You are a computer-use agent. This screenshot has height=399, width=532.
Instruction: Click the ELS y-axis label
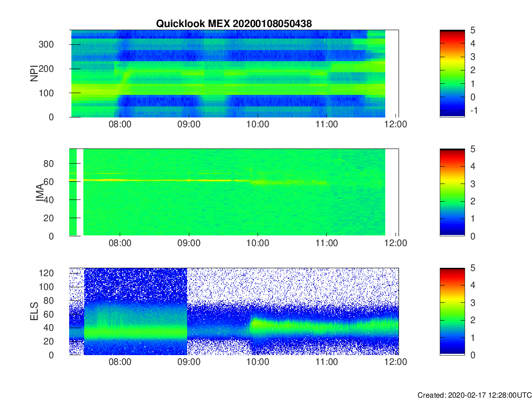34,311
